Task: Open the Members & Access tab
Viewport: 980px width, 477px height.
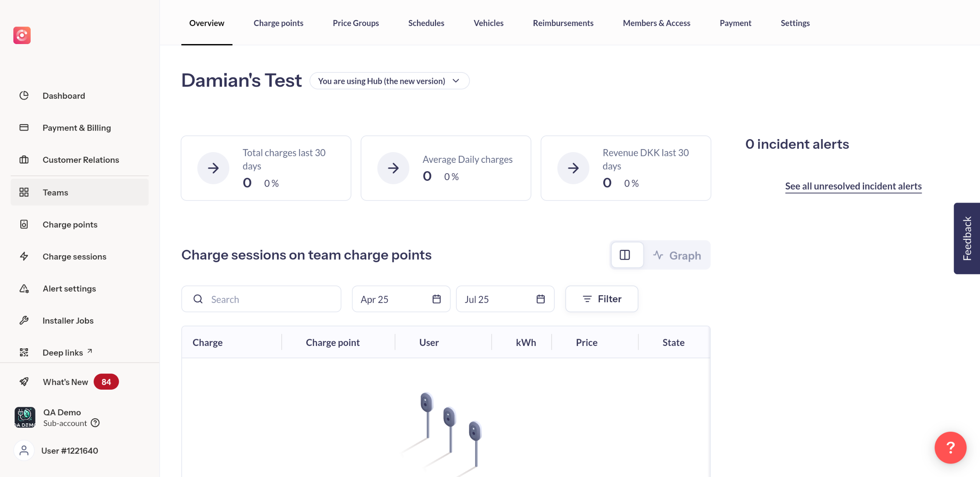Action: click(656, 23)
